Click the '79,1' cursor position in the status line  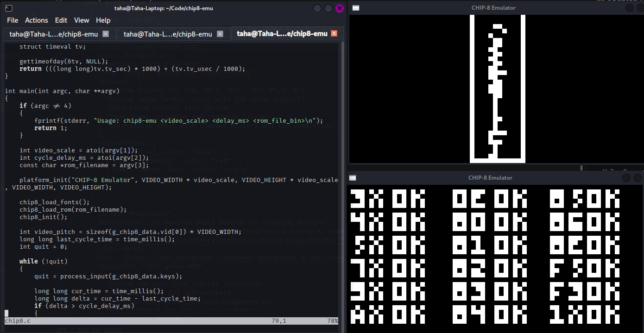[279, 320]
